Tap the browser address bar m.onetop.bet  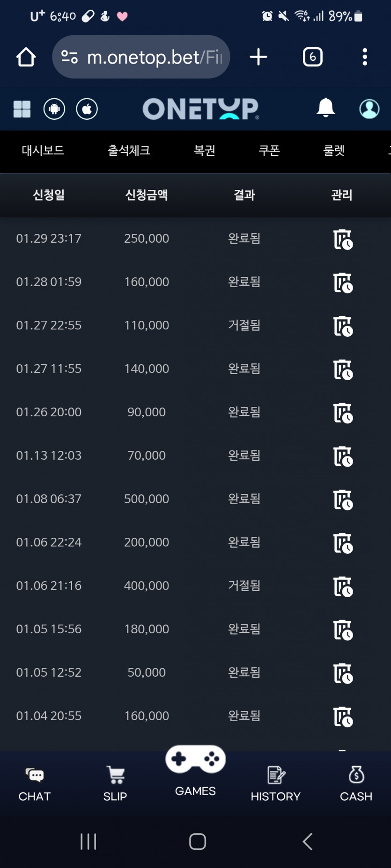(x=141, y=57)
